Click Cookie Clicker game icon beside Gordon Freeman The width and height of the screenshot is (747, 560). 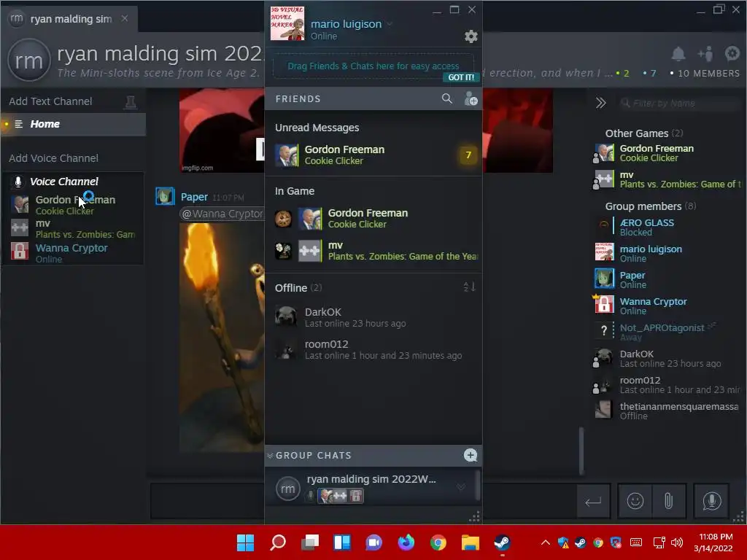[283, 219]
